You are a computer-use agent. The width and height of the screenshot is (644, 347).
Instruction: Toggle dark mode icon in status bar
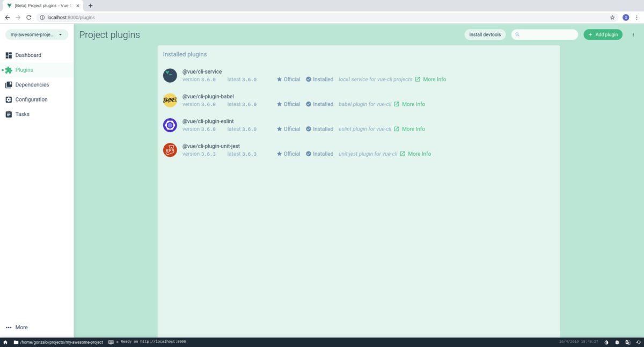pos(606,342)
